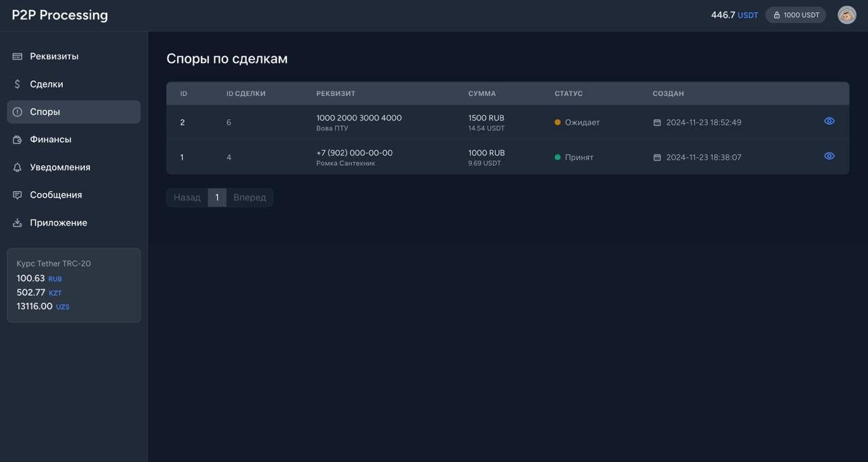Click the СОЗДАН column header
Image resolution: width=868 pixels, height=462 pixels.
coord(669,93)
